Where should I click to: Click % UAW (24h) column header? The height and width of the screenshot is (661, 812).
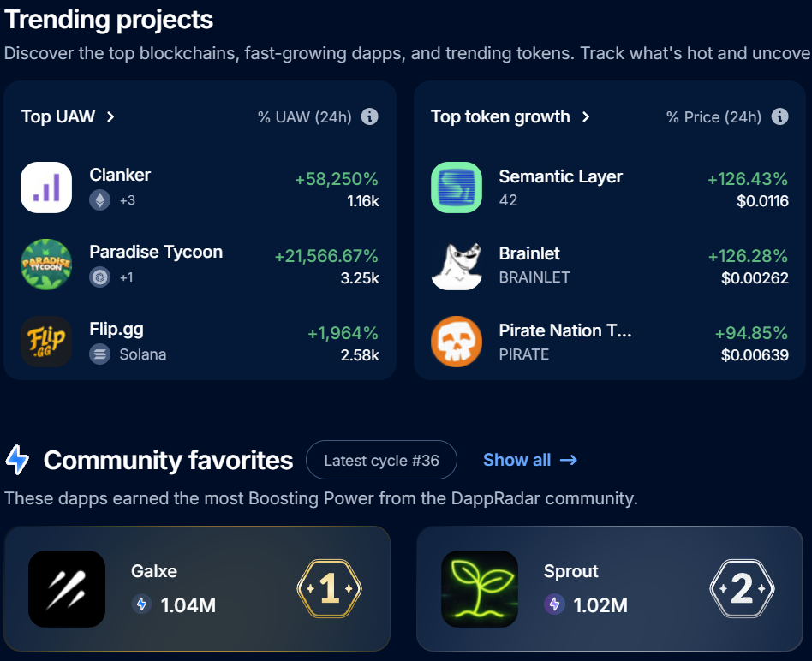(x=305, y=117)
